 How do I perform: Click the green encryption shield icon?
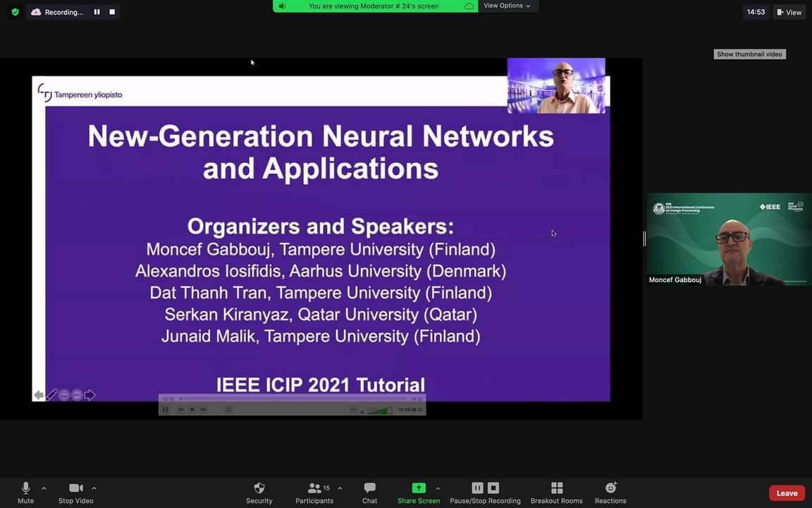15,12
